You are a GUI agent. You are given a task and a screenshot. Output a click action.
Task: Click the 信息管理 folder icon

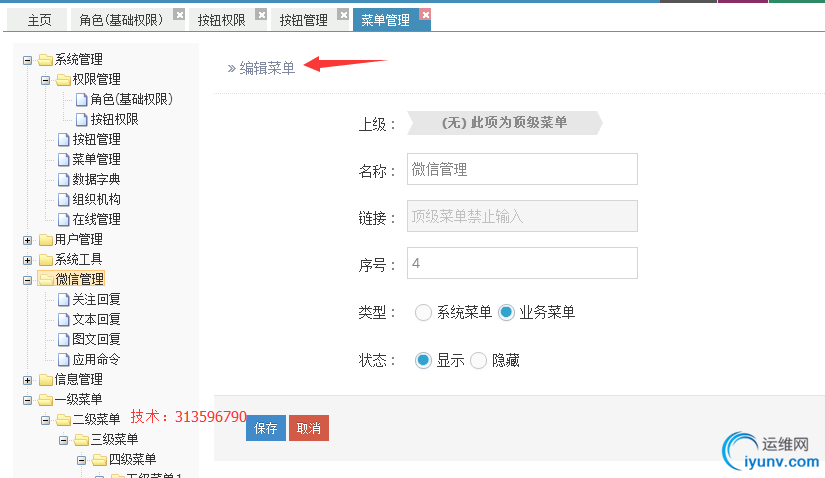pyautogui.click(x=46, y=380)
